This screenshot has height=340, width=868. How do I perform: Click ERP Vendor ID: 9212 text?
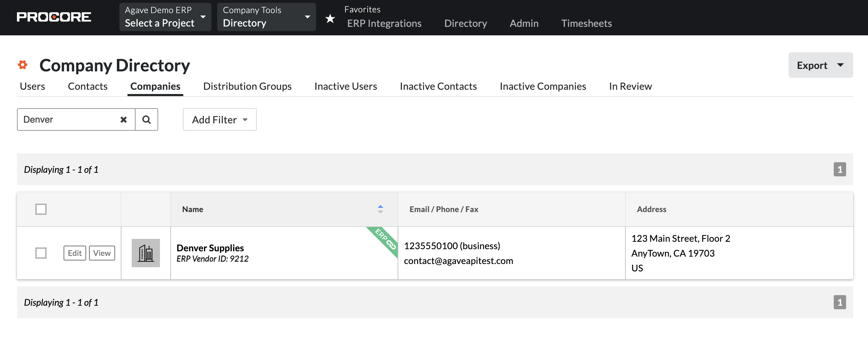(213, 259)
